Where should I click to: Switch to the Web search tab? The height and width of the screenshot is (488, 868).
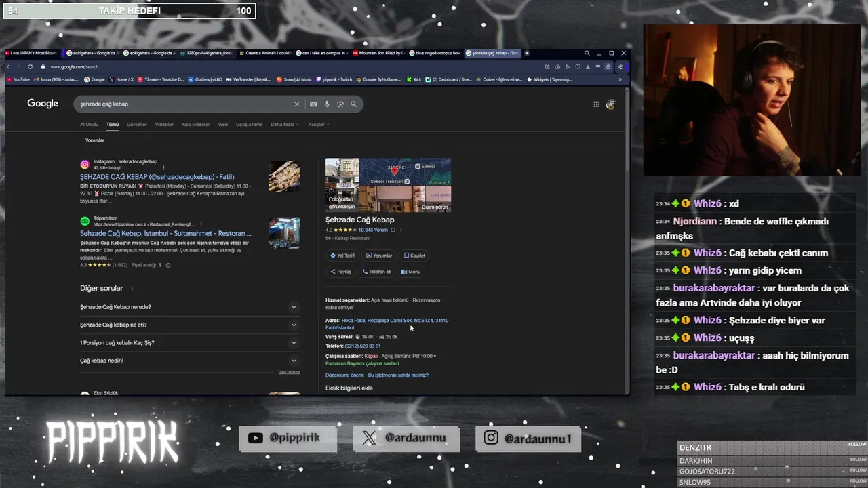click(x=222, y=124)
